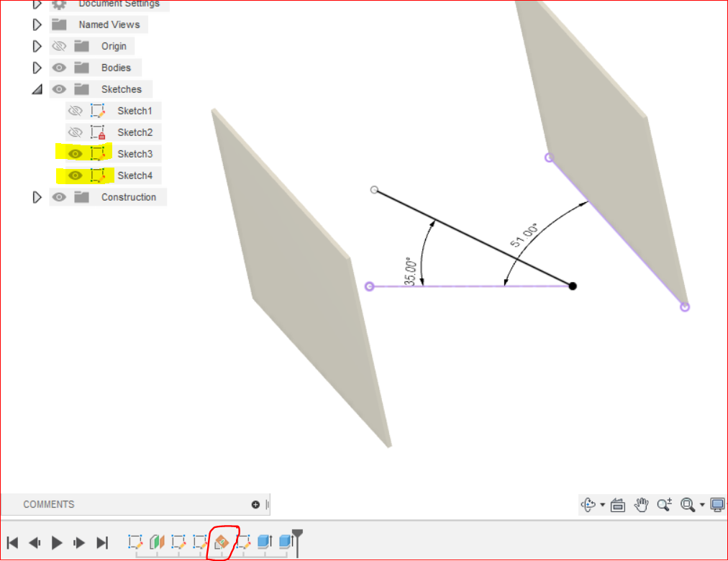
Task: Expand the Construction folder
Action: coord(37,196)
